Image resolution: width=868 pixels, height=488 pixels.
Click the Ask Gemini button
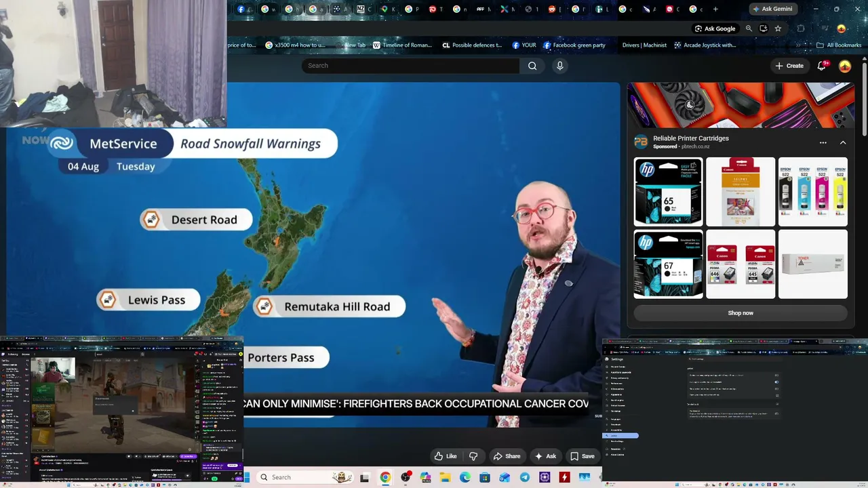tap(773, 9)
